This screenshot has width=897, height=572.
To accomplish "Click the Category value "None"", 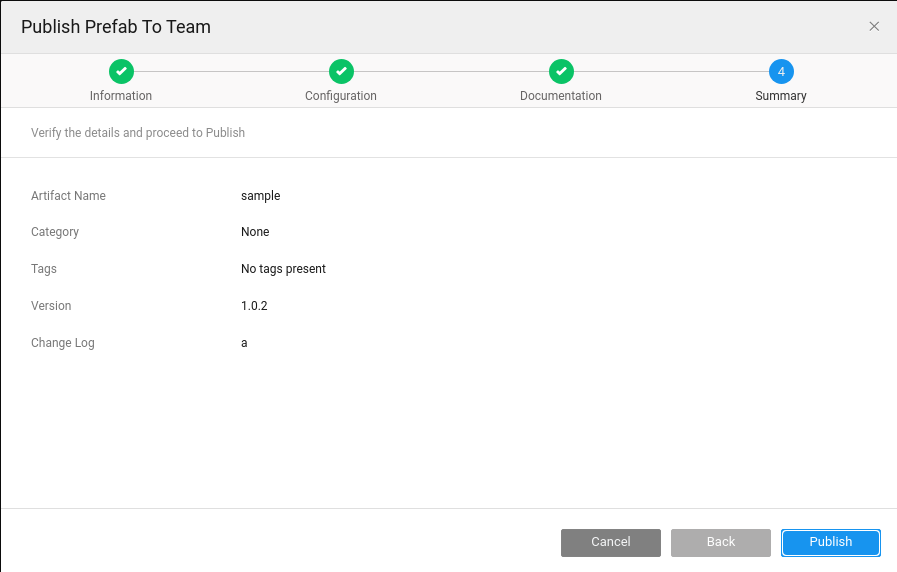I will (x=255, y=232).
